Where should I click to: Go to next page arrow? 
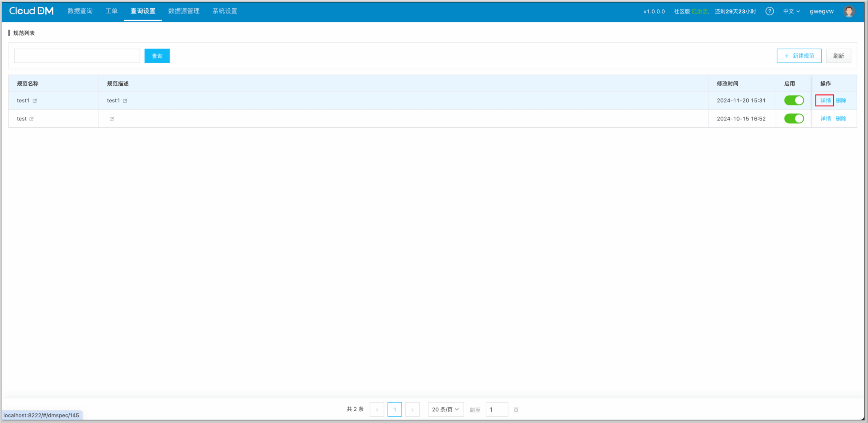click(x=412, y=410)
